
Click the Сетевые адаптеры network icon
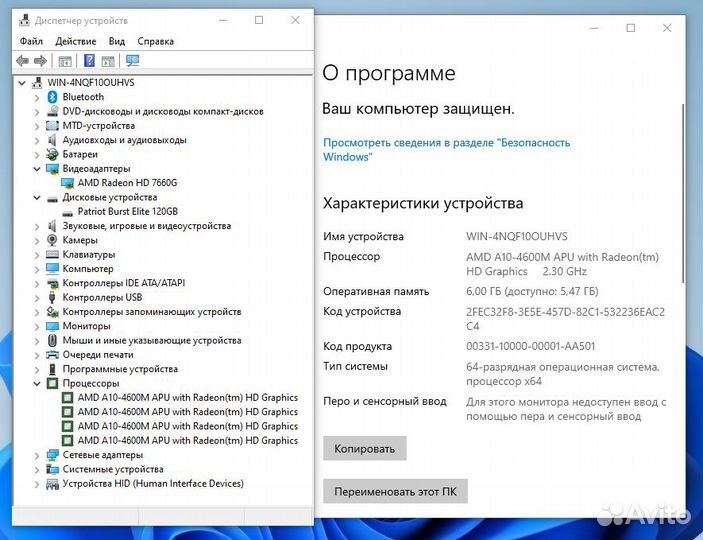(52, 455)
